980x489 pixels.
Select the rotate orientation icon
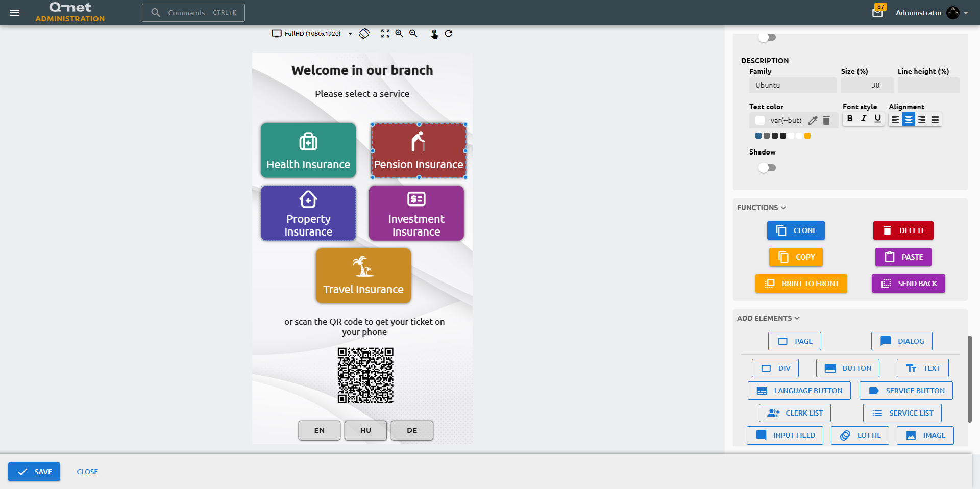[364, 33]
